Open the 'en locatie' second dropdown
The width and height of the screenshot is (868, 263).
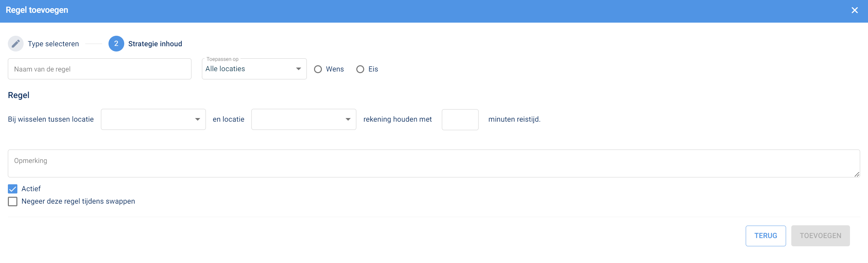304,119
